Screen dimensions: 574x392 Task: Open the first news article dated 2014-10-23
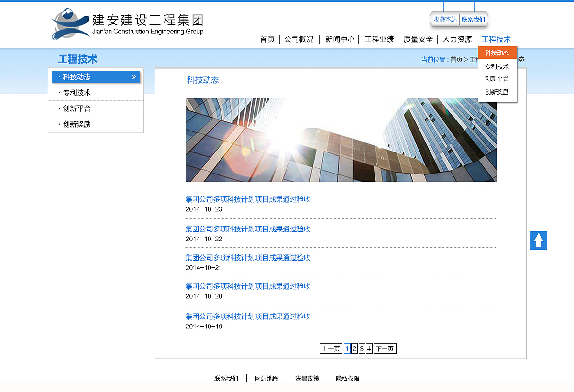[248, 199]
